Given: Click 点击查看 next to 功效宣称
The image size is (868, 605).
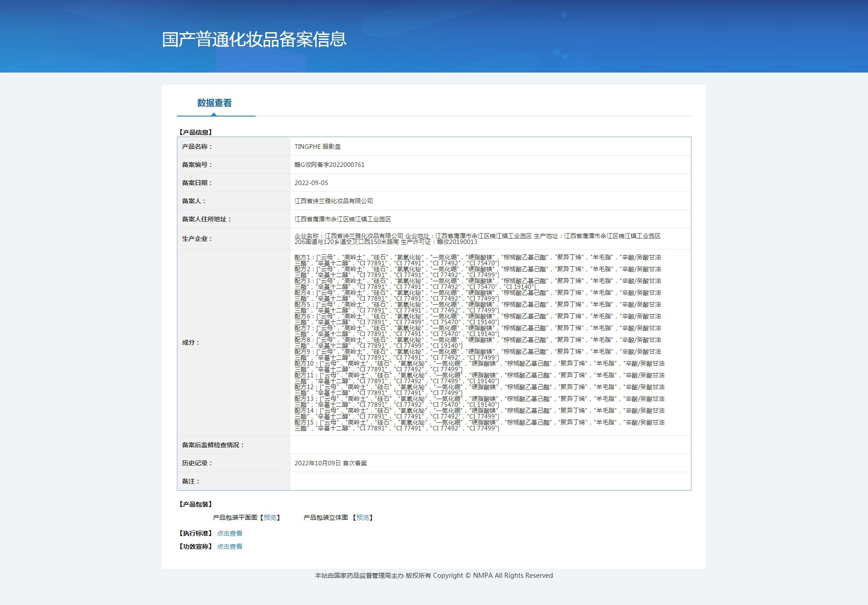Looking at the screenshot, I should (230, 546).
